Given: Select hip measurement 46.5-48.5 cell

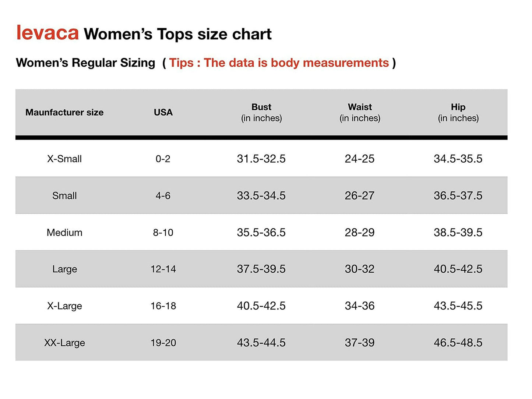Looking at the screenshot, I should [458, 343].
